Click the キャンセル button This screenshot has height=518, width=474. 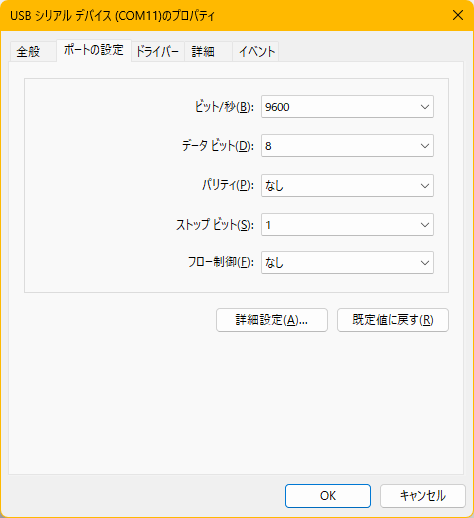click(x=423, y=496)
